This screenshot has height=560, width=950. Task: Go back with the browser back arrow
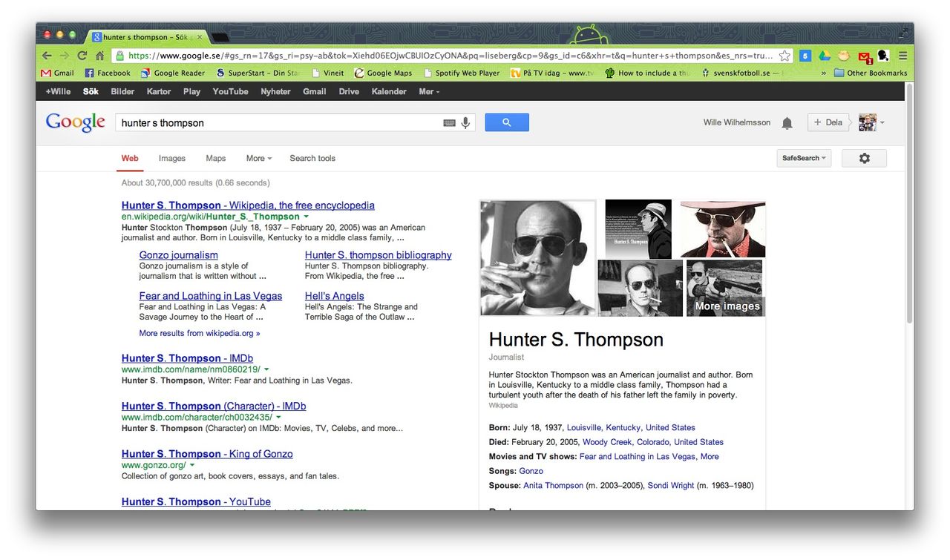pos(47,56)
